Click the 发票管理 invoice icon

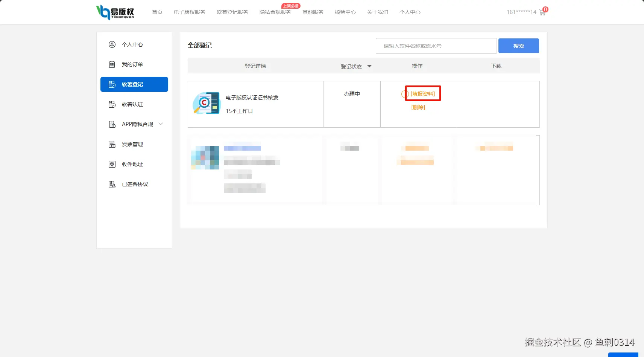[x=112, y=144]
